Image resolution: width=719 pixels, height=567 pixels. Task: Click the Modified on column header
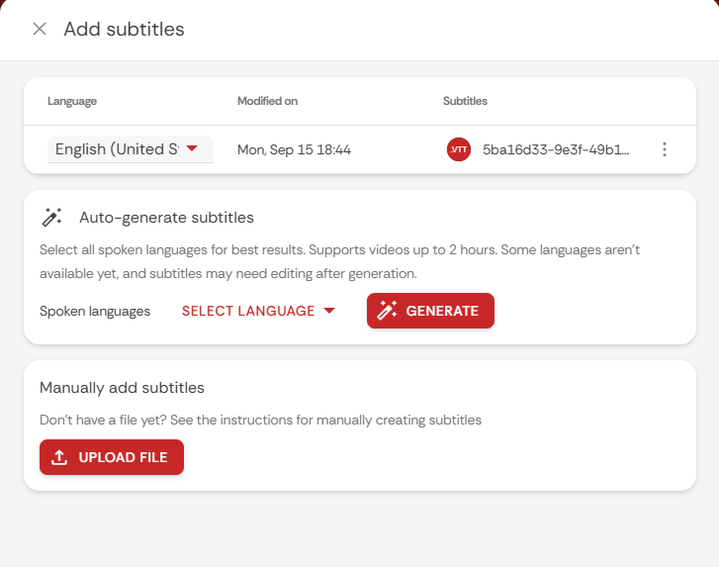pos(267,101)
